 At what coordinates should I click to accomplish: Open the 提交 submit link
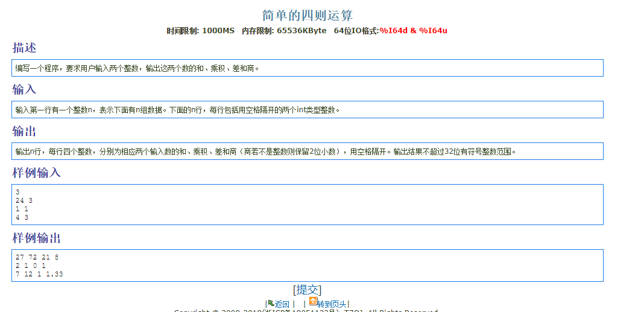tap(307, 290)
